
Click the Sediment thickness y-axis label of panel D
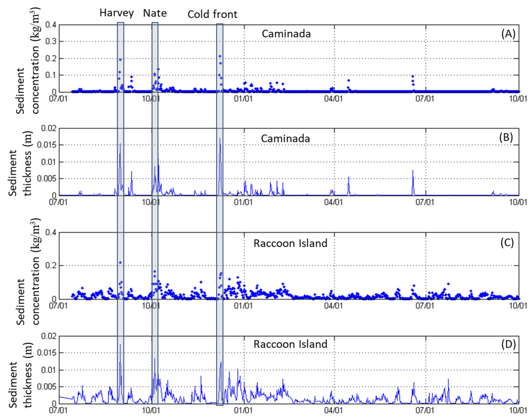21,378
